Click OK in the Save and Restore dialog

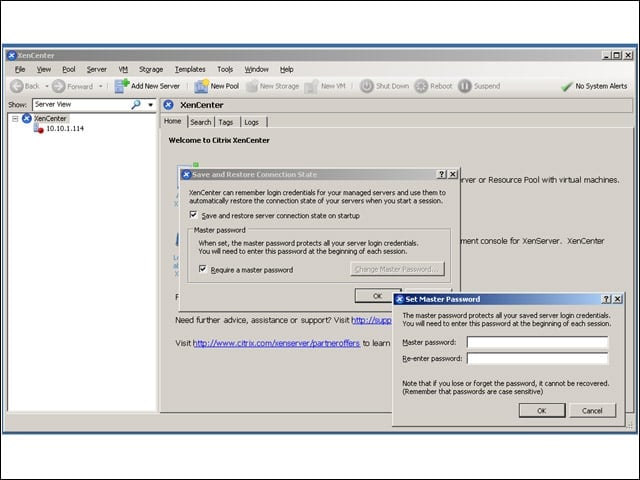[377, 296]
